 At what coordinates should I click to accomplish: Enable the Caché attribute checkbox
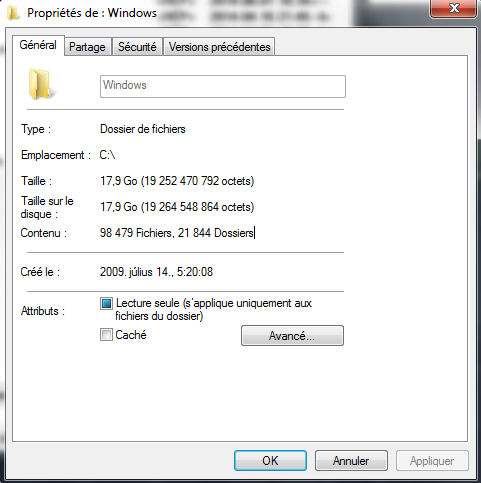(x=106, y=334)
